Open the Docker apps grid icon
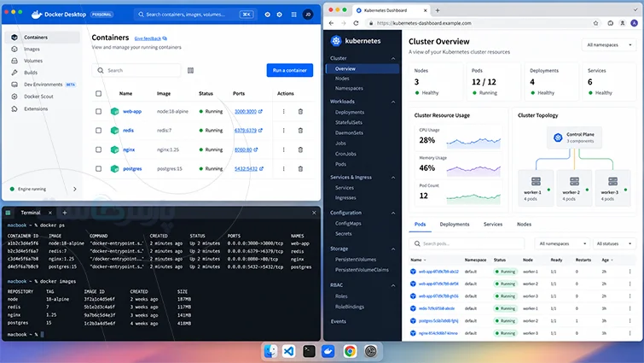The image size is (644, 363). 293,15
